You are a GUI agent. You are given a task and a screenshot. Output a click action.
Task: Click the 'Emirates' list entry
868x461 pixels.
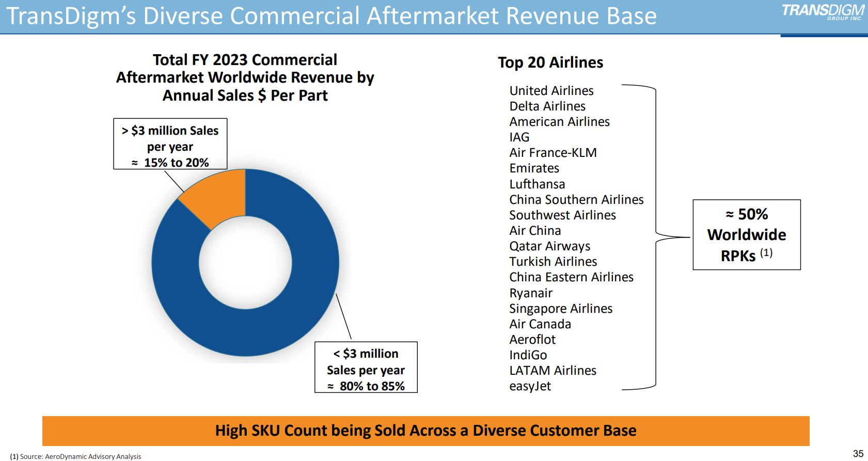[534, 168]
